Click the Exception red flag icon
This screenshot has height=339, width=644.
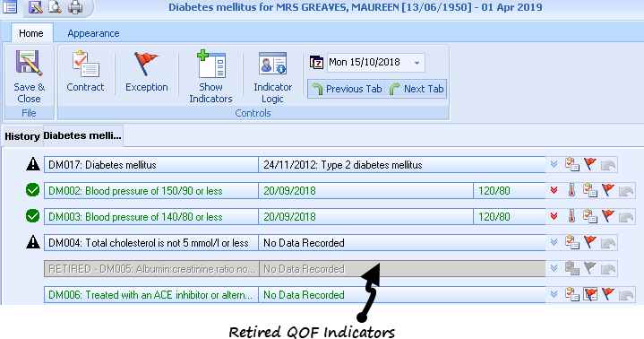(x=146, y=64)
